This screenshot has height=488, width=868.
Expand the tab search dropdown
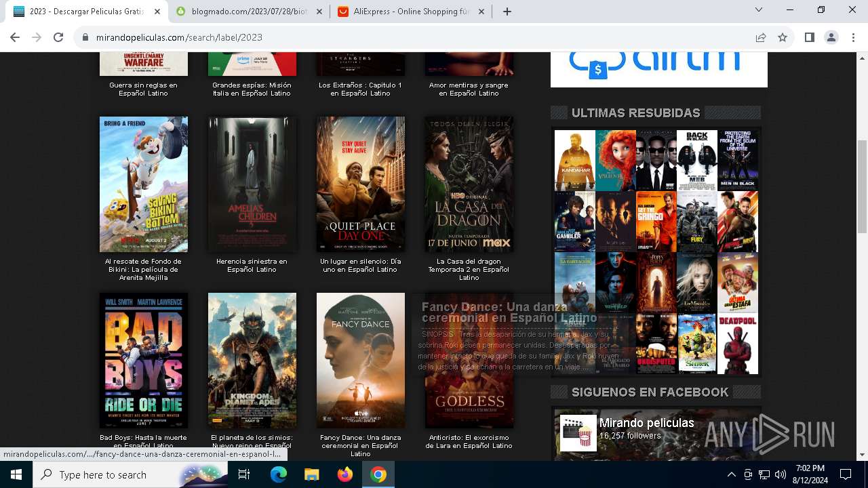759,10
